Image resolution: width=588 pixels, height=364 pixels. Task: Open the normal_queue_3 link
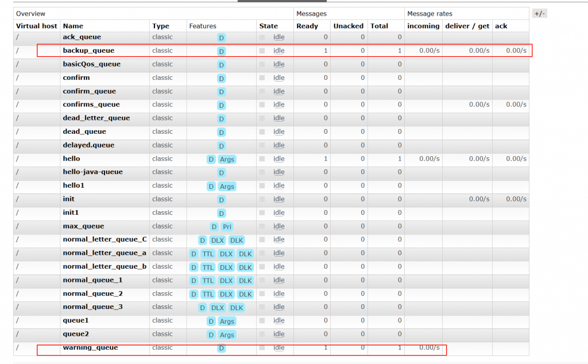92,307
